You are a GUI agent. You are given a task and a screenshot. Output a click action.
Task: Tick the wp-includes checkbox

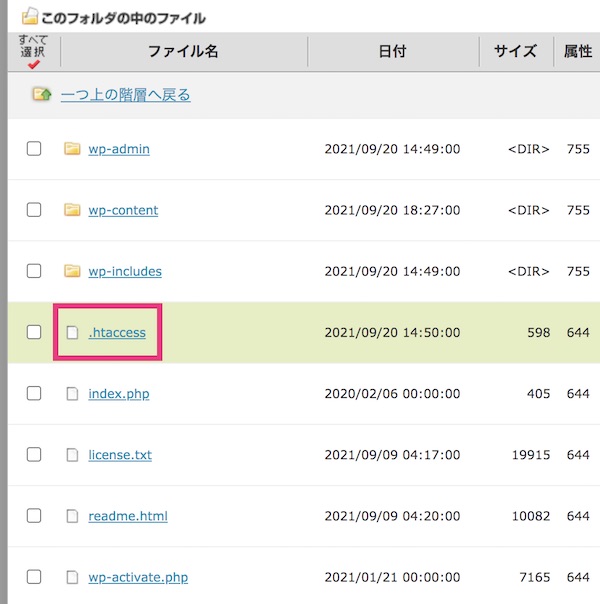point(34,271)
